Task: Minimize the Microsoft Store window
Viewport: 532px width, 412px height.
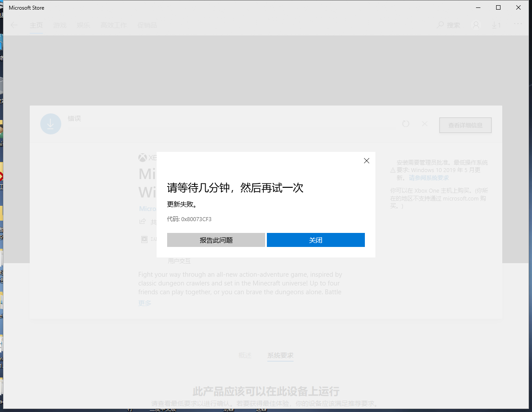Action: click(478, 7)
